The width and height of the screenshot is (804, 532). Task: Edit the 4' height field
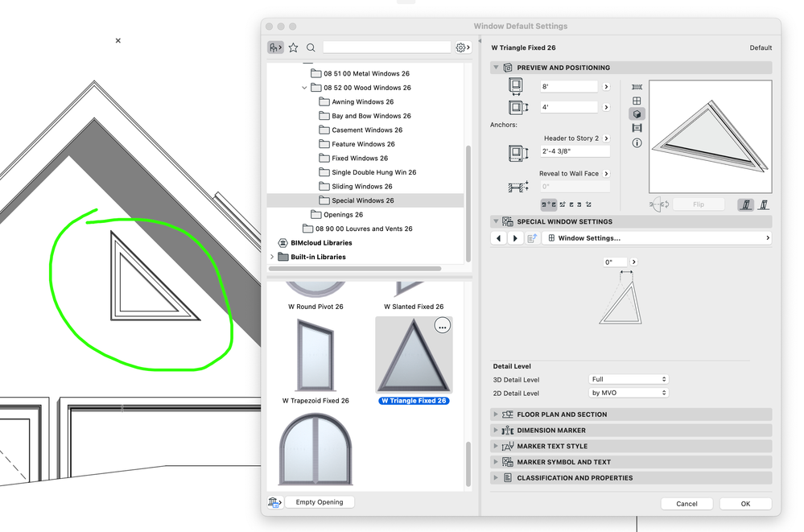pyautogui.click(x=569, y=107)
